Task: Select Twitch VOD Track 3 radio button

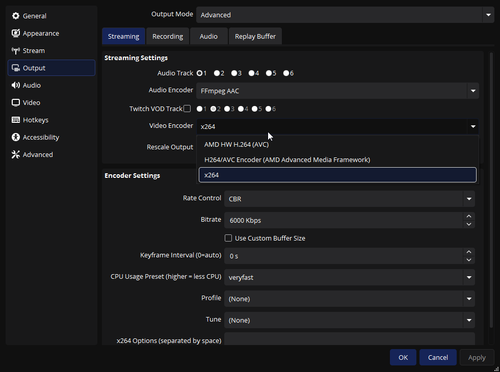Action: pos(227,109)
